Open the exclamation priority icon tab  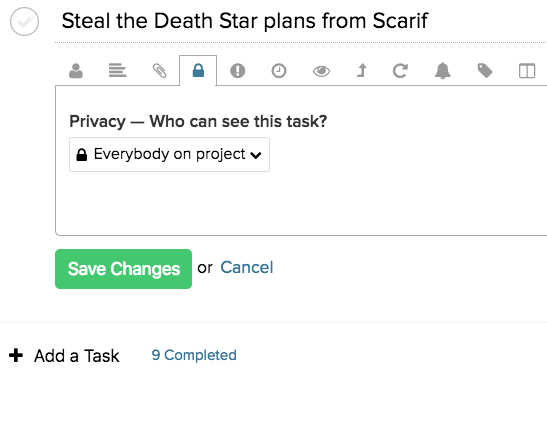[x=238, y=71]
